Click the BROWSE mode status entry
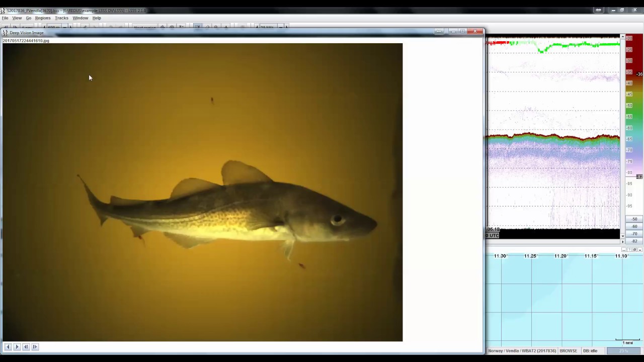This screenshot has height=362, width=644. (569, 351)
